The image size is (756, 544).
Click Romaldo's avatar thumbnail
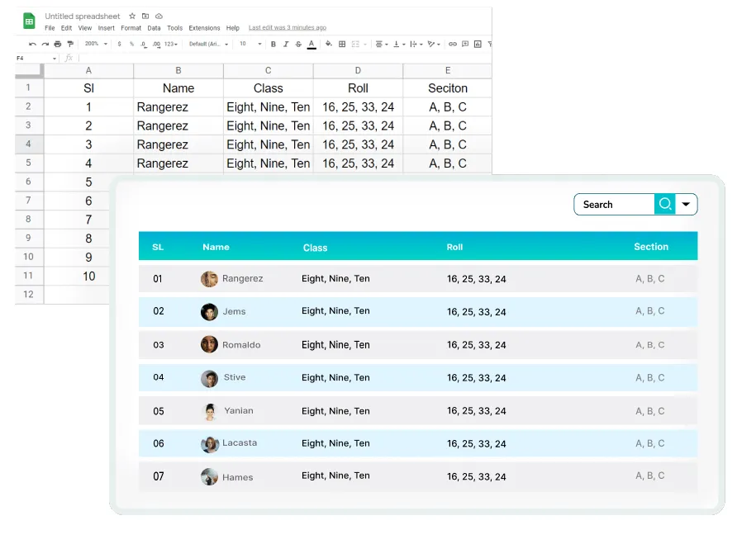pyautogui.click(x=209, y=344)
